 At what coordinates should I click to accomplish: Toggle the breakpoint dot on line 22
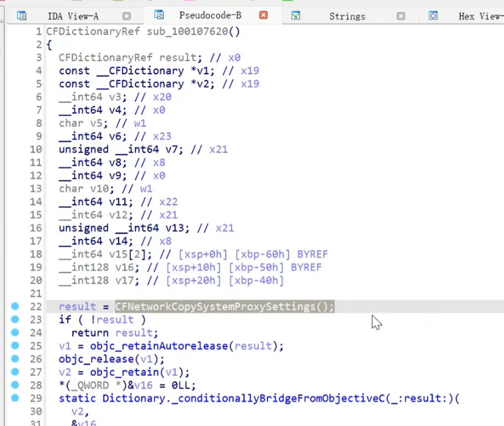coord(15,306)
